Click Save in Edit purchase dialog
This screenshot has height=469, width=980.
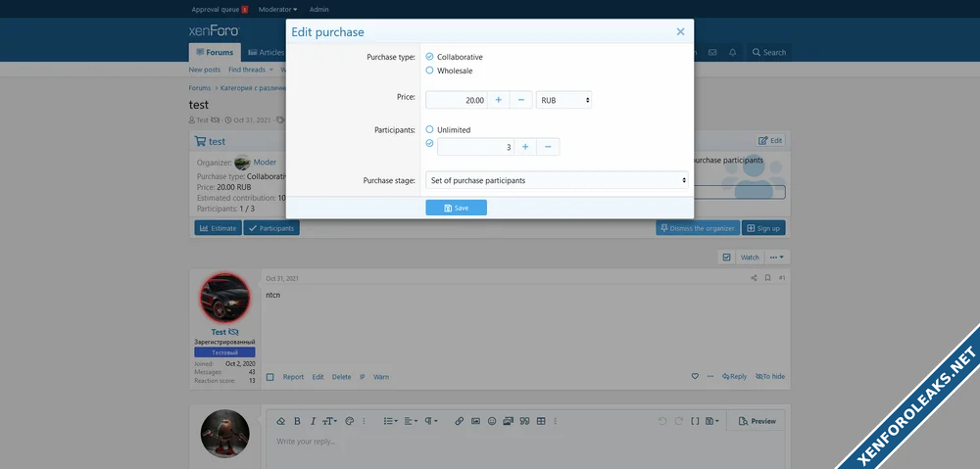[x=456, y=208]
